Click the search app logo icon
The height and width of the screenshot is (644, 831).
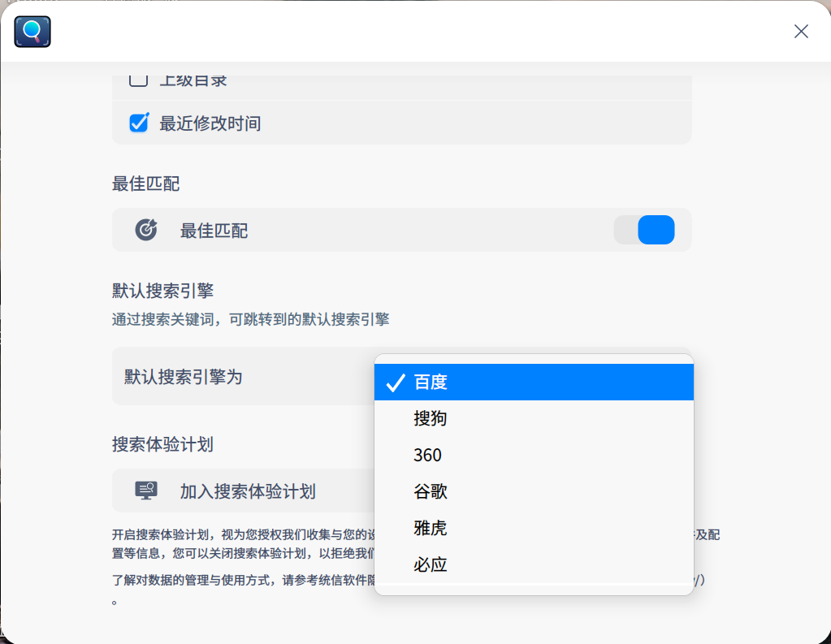(32, 32)
